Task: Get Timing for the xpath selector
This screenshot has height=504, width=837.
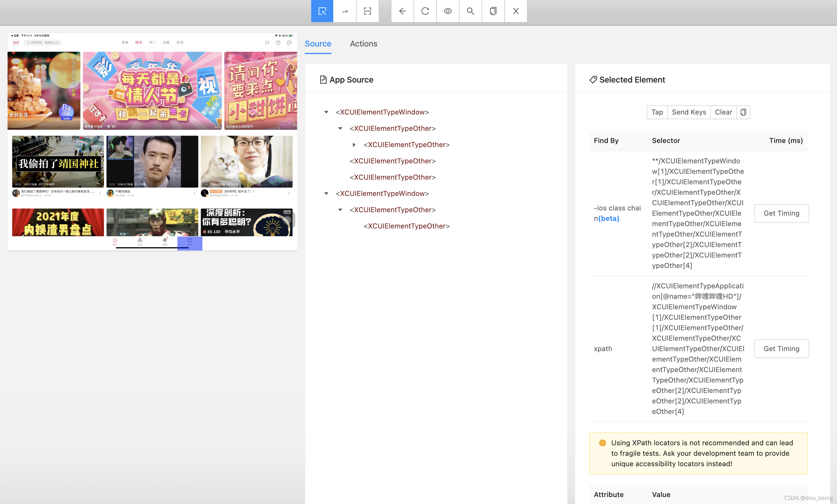Action: pos(781,348)
